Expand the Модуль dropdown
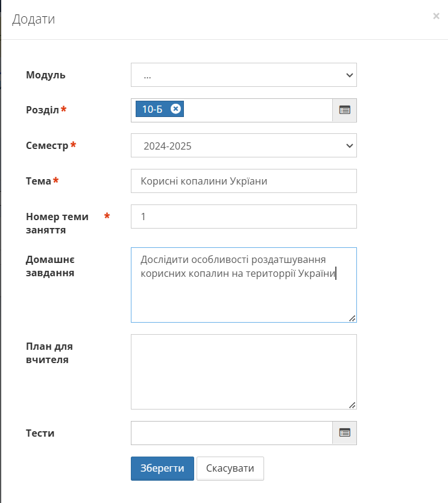This screenshot has height=503, width=448. coord(244,75)
